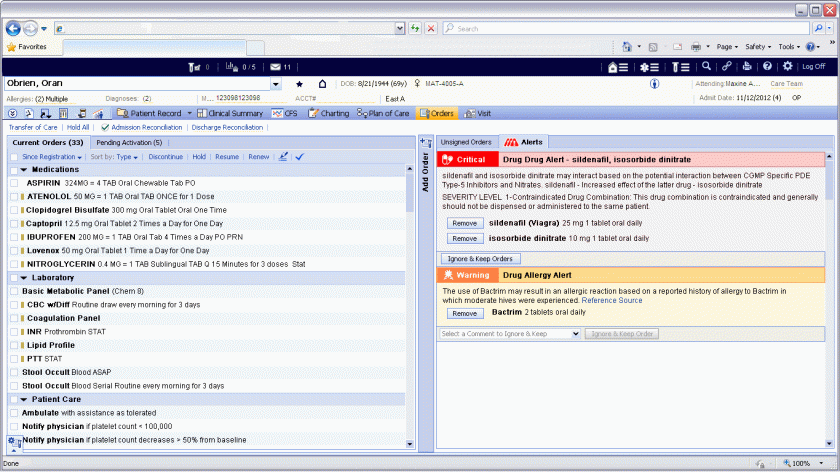This screenshot has width=840, height=472.
Task: Collapse the Medications section
Action: coord(24,170)
